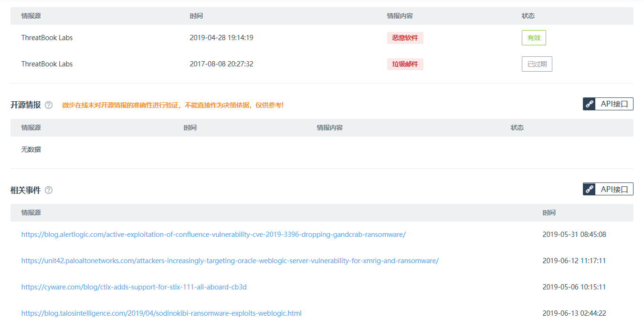Select the 垃圾邮件 red tag
The width and height of the screenshot is (644, 331).
pyautogui.click(x=405, y=64)
